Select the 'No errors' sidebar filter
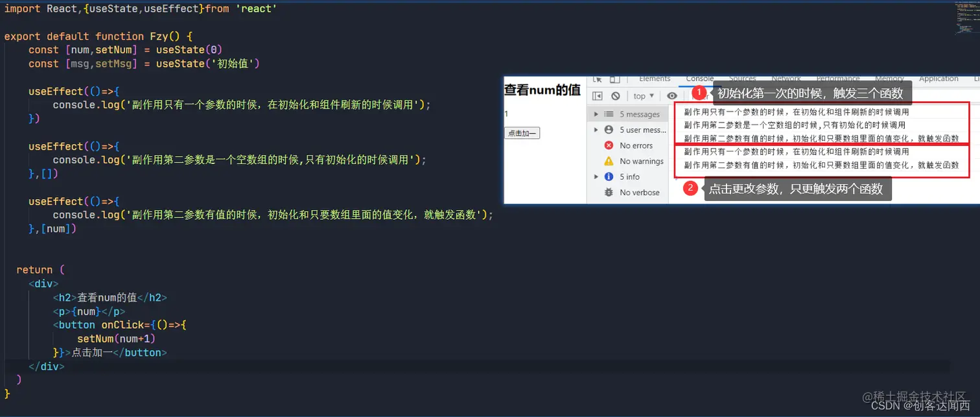 coord(627,145)
